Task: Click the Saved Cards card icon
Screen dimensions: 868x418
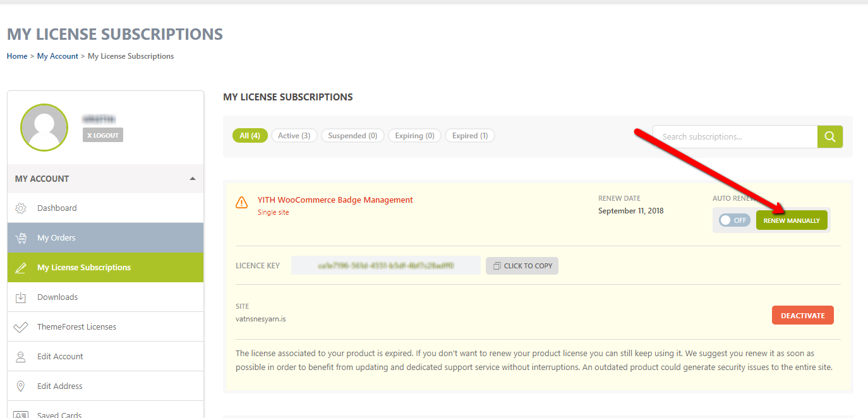Action: 21,414
